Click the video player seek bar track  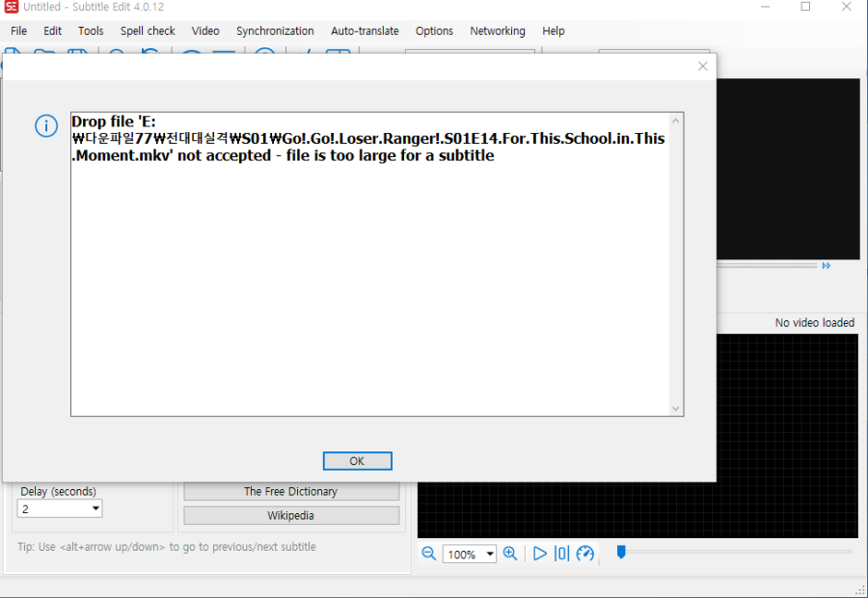point(767,266)
